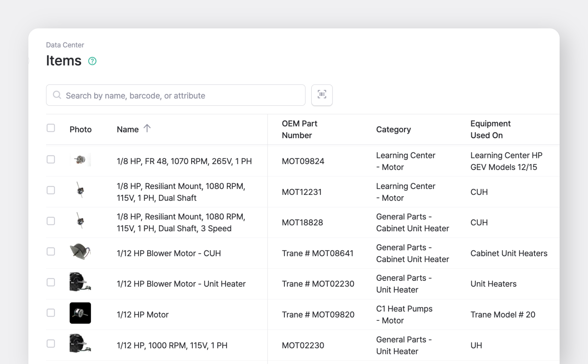Select the 1/12 HP Motor item
Viewport: 588px width, 364px height.
pyautogui.click(x=51, y=313)
